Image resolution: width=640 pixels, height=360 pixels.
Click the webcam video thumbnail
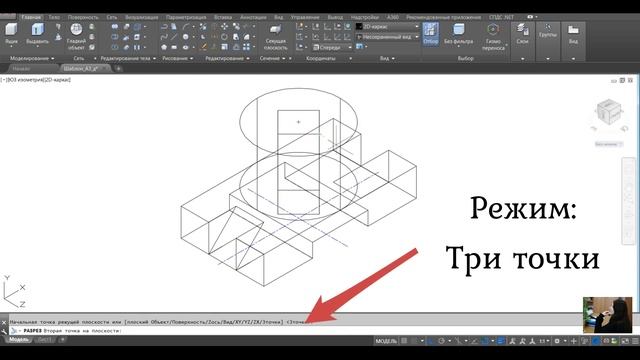[607, 315]
